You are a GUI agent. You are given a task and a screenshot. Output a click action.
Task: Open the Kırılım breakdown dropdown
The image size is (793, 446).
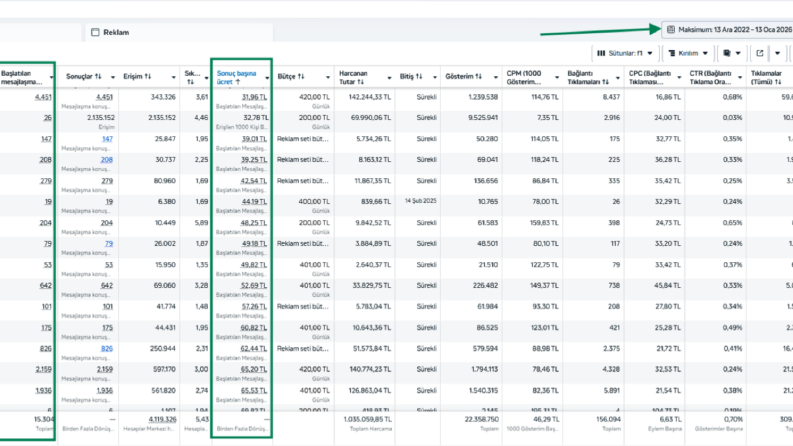click(x=688, y=53)
